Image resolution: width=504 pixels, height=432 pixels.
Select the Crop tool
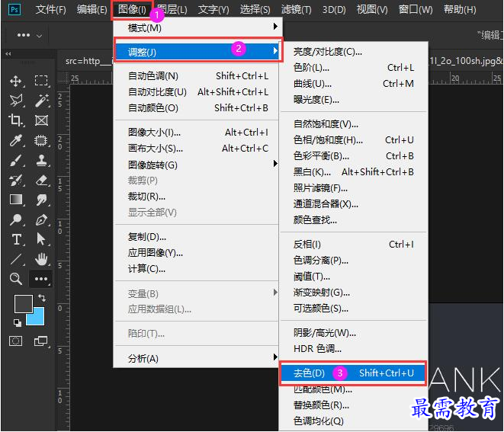tap(16, 120)
